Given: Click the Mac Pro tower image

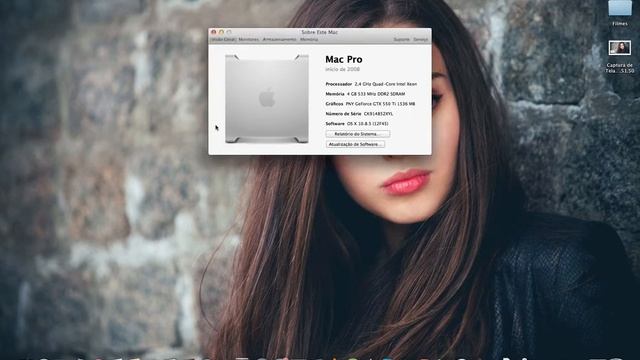Looking at the screenshot, I should pos(267,98).
